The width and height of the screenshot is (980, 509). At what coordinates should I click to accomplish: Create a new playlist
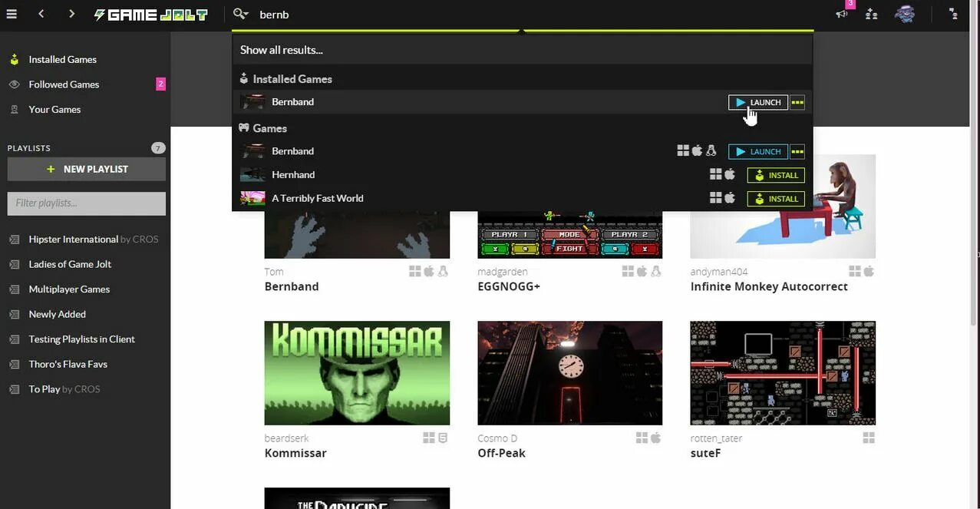pyautogui.click(x=87, y=169)
